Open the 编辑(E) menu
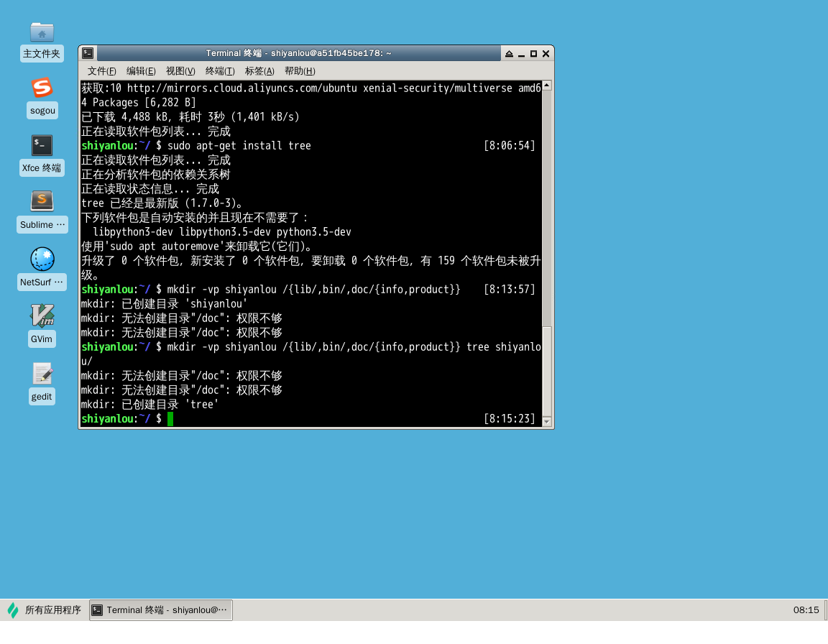This screenshot has width=828, height=644. 141,70
